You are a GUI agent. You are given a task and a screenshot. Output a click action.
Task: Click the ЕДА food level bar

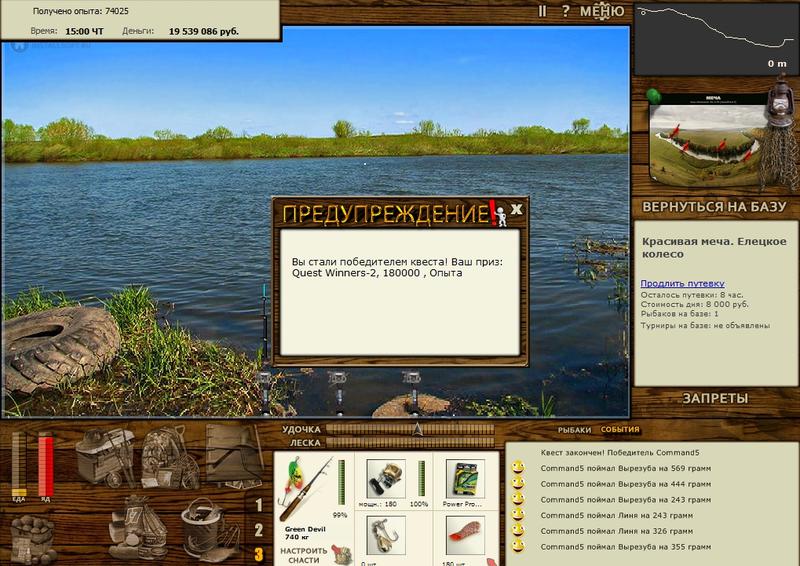tap(19, 464)
